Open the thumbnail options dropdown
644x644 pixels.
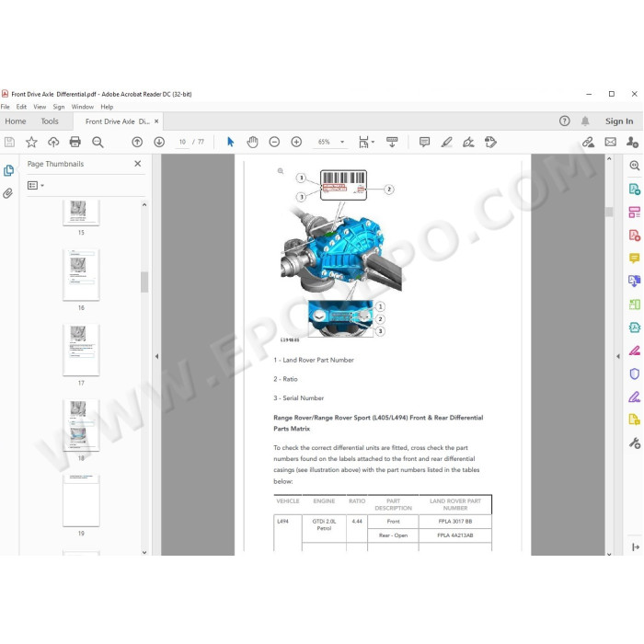tap(36, 185)
